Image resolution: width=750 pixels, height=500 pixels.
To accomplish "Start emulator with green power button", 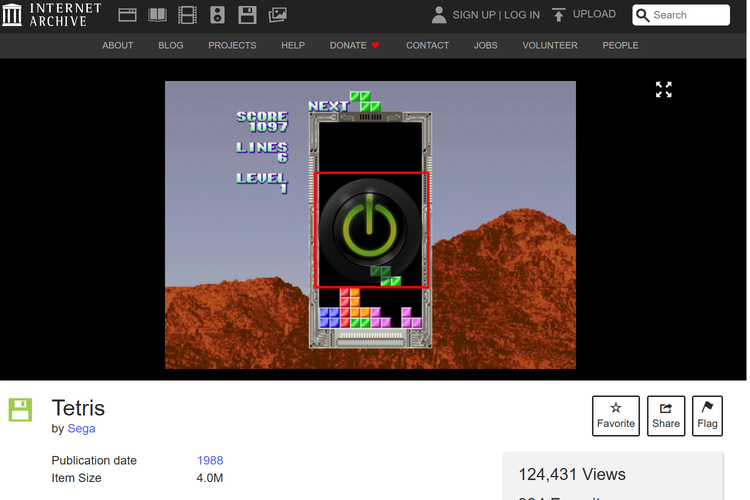I will tap(369, 230).
